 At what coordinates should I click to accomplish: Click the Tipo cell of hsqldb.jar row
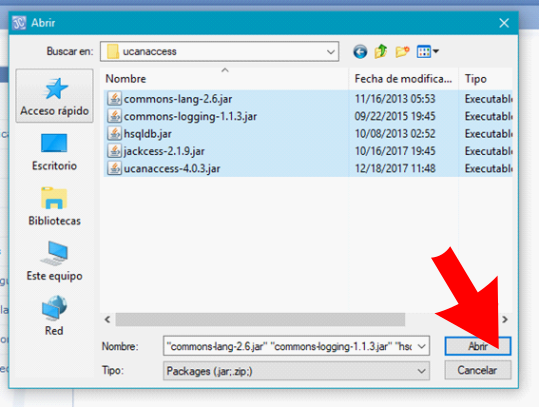click(488, 134)
